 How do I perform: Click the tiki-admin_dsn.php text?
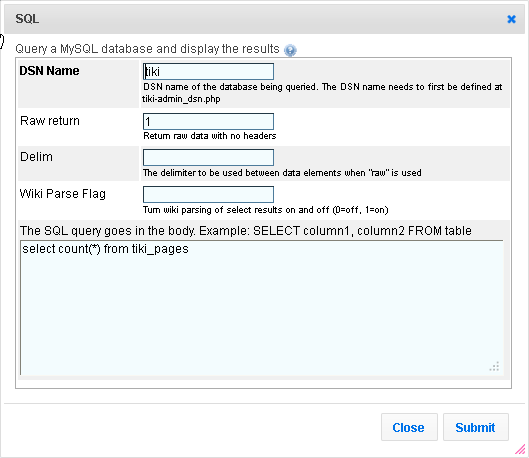[x=181, y=99]
